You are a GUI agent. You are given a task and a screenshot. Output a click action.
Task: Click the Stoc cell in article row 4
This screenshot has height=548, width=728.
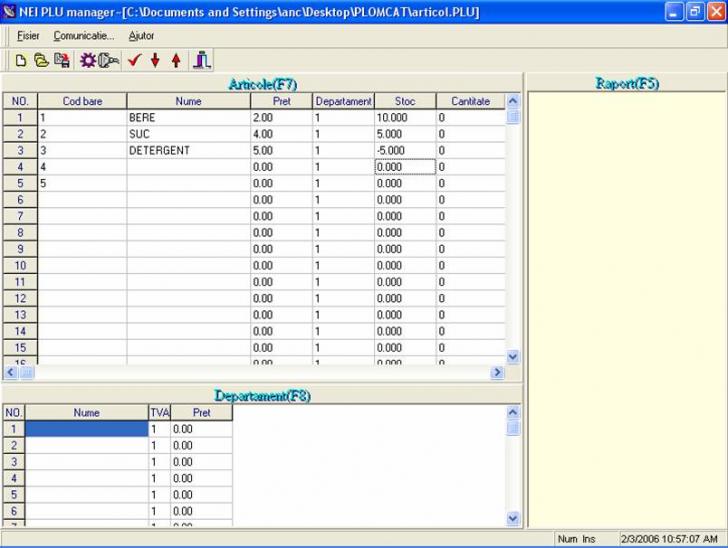click(405, 167)
